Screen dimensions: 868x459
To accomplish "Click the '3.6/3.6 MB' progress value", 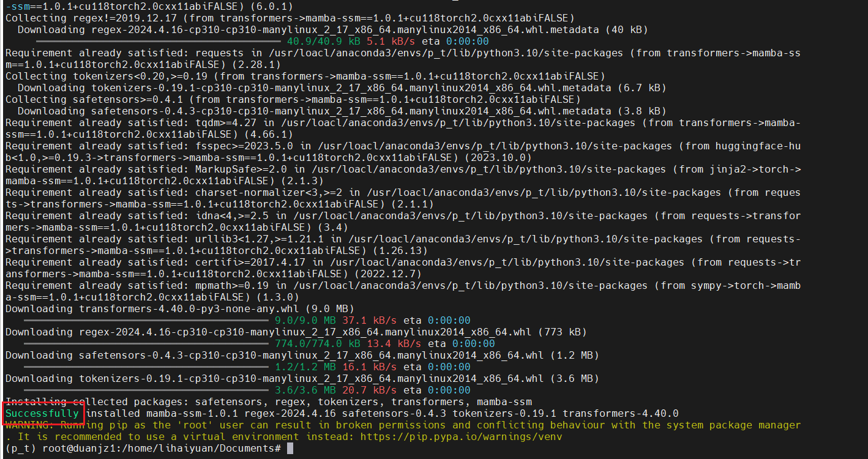I will click(x=305, y=390).
